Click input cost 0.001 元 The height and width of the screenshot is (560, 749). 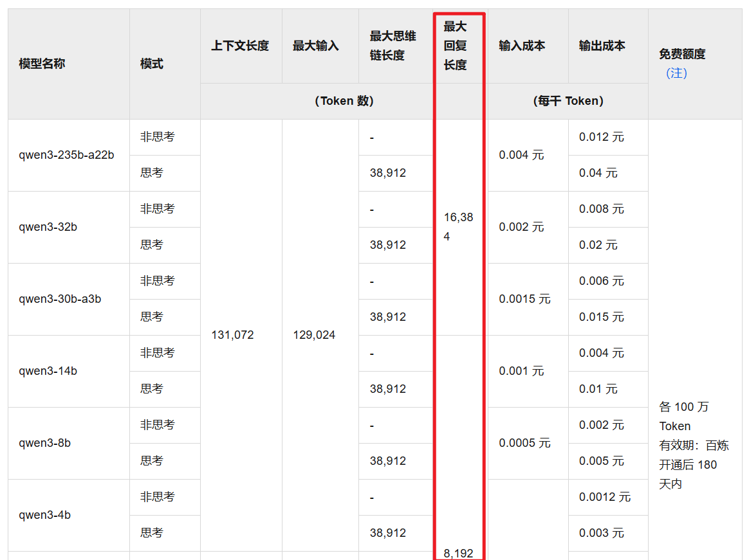[521, 371]
